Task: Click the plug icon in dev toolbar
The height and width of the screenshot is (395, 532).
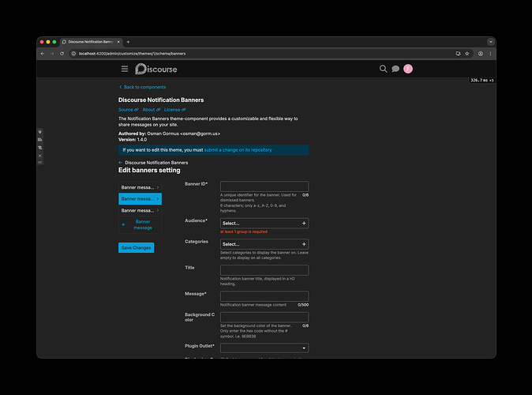Action: point(39,132)
